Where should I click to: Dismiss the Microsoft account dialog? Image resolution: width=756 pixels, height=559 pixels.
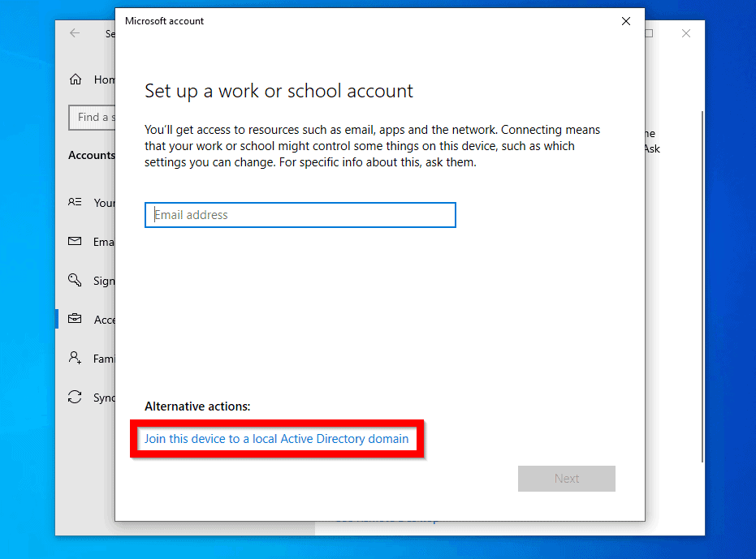[x=625, y=21]
